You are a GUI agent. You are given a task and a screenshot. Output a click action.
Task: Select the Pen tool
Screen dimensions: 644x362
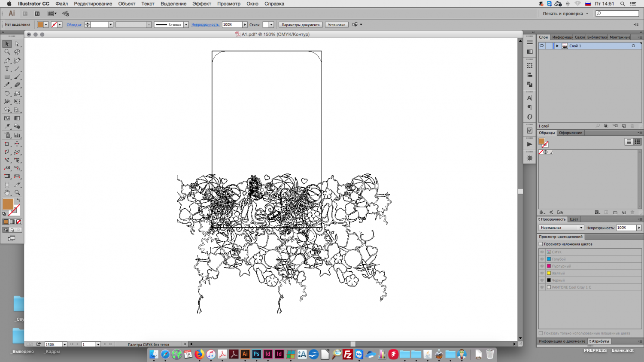click(x=7, y=61)
